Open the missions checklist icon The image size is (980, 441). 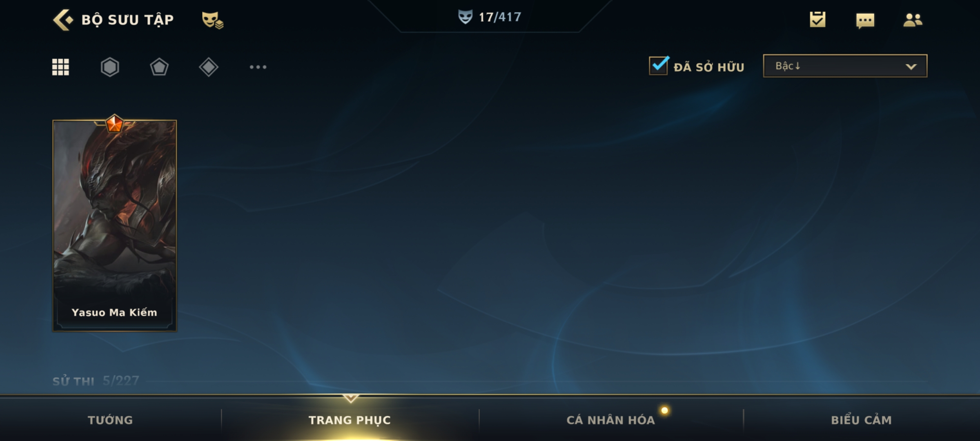[x=817, y=19]
